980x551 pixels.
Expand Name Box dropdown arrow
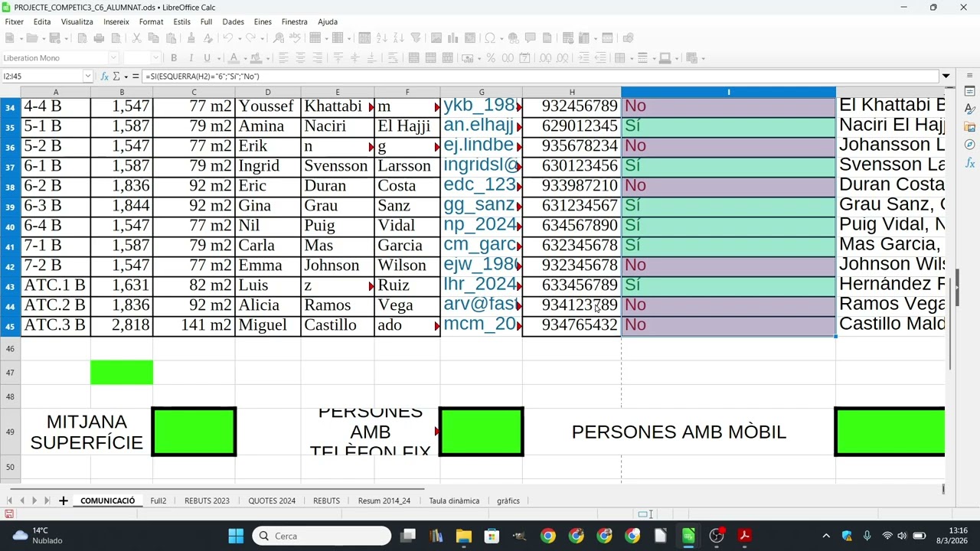tap(87, 76)
